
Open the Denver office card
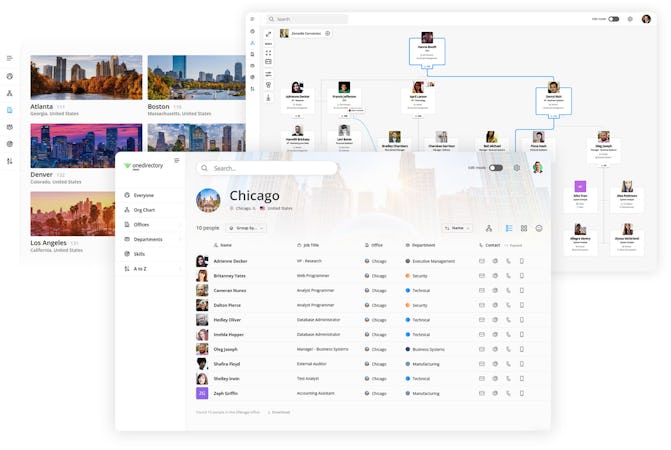86,154
